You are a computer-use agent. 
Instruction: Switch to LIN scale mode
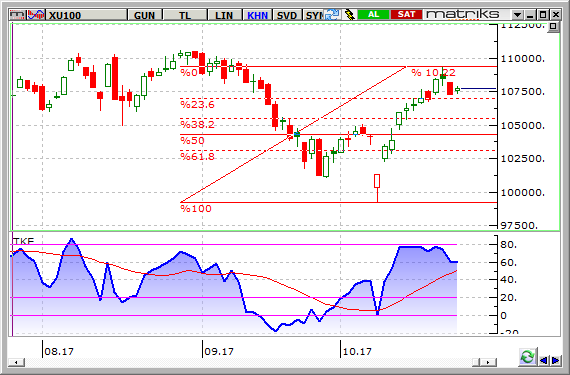pyautogui.click(x=224, y=15)
